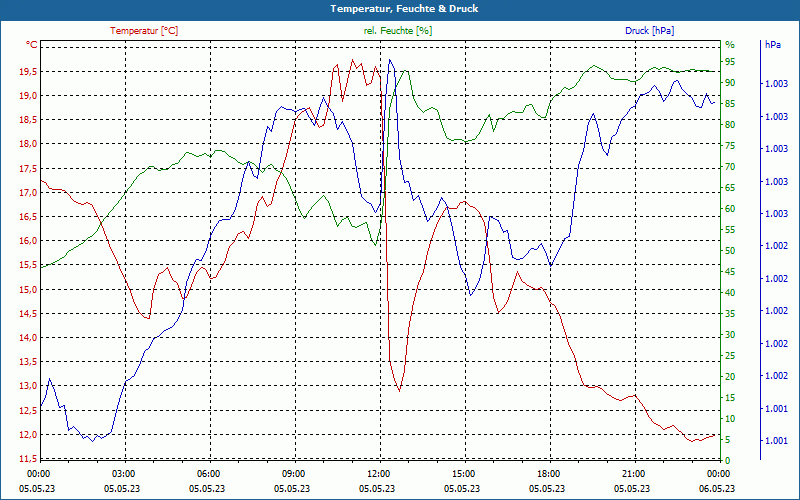The width and height of the screenshot is (800, 500).
Task: Click '18,5' on the temperature axis
Action: click(x=28, y=120)
